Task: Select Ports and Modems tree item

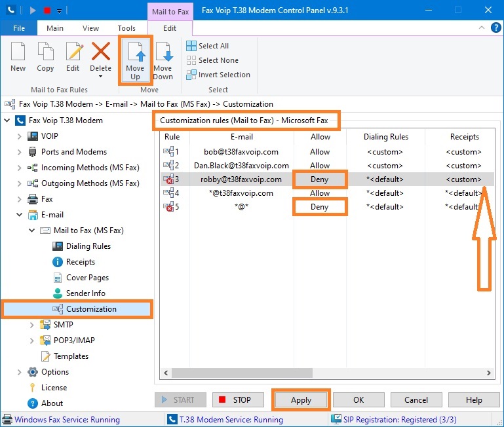Action: pos(74,152)
